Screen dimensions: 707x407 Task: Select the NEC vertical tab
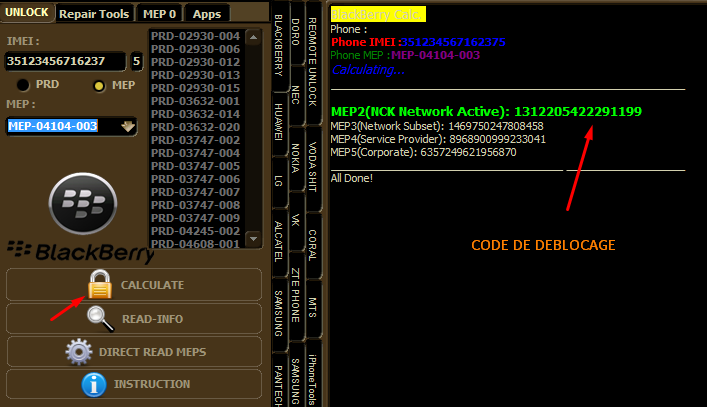295,95
